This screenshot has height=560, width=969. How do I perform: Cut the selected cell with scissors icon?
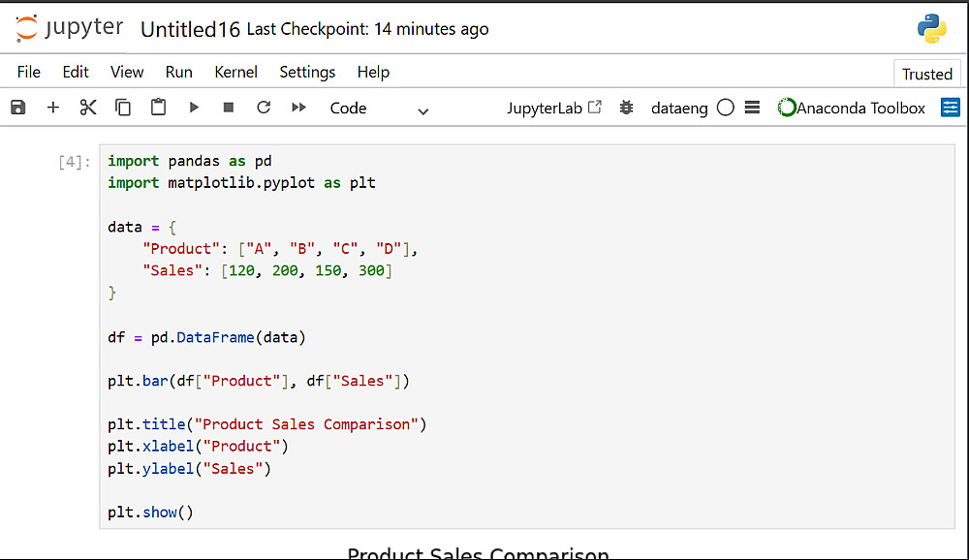click(x=88, y=108)
